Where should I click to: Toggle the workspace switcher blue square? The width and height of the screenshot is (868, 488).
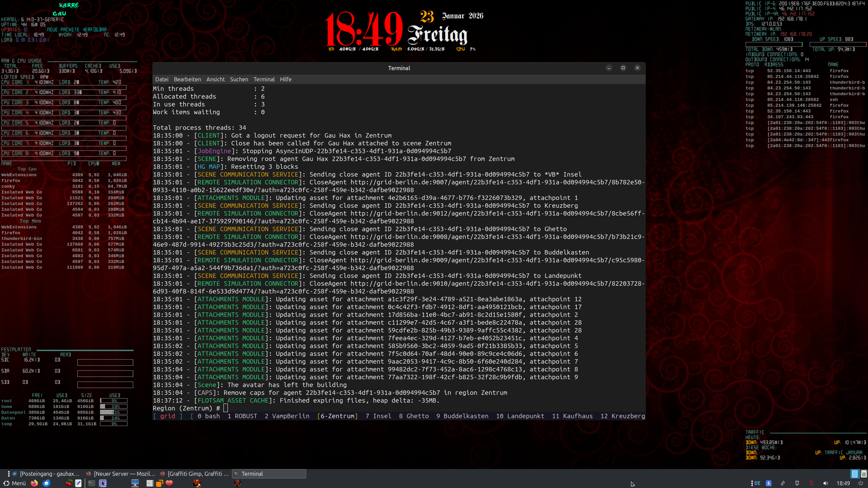coord(854,474)
